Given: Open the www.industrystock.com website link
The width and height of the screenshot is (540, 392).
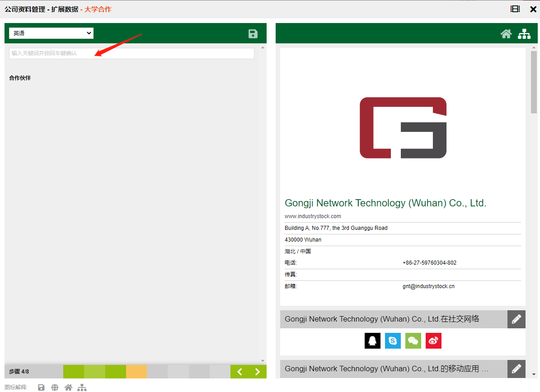Looking at the screenshot, I should click(313, 216).
